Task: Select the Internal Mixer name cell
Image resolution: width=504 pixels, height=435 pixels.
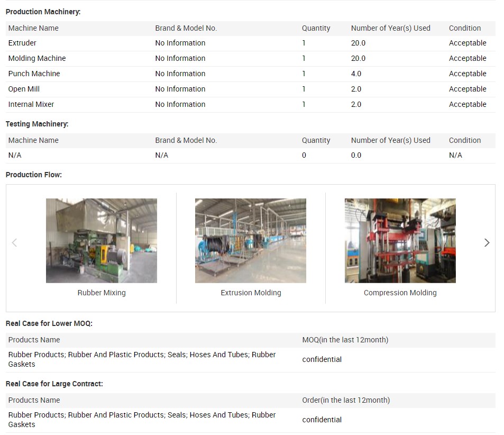Action: pos(31,104)
